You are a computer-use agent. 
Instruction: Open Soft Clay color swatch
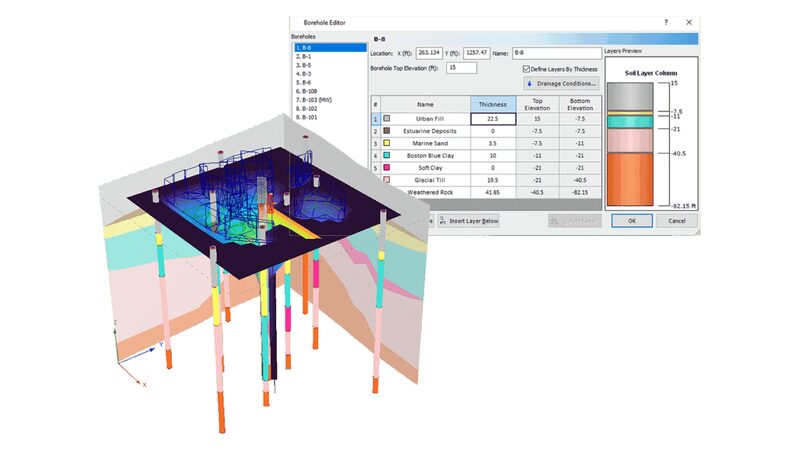coord(387,167)
